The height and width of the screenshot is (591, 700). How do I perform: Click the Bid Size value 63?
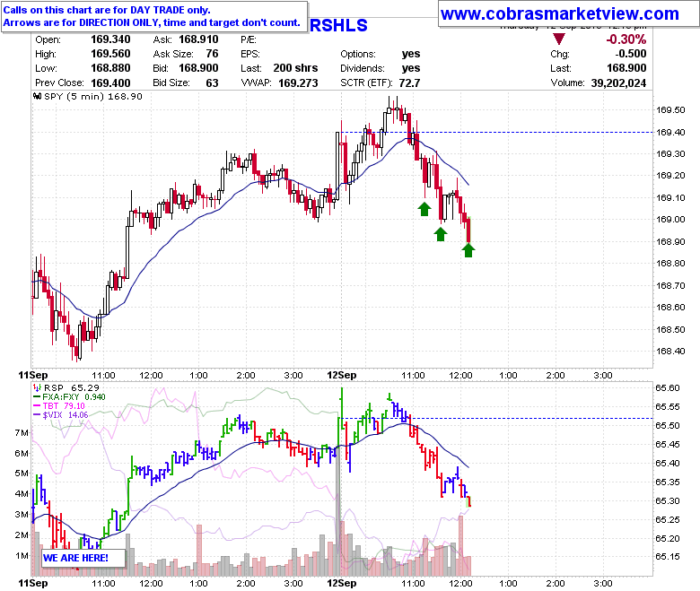(212, 83)
